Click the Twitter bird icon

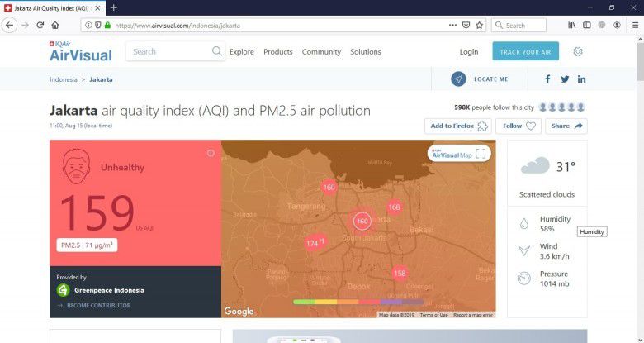[565, 79]
